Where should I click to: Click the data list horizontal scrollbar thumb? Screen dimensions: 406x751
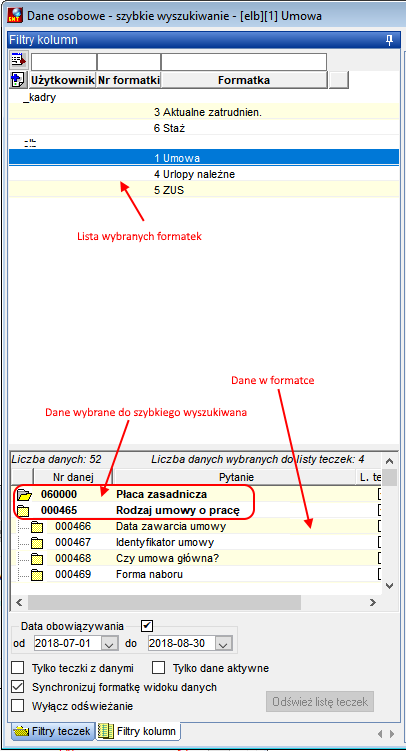pyautogui.click(x=164, y=602)
